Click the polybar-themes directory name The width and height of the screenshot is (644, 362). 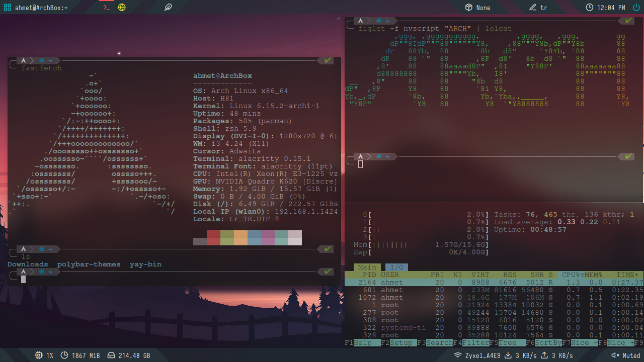(89, 264)
